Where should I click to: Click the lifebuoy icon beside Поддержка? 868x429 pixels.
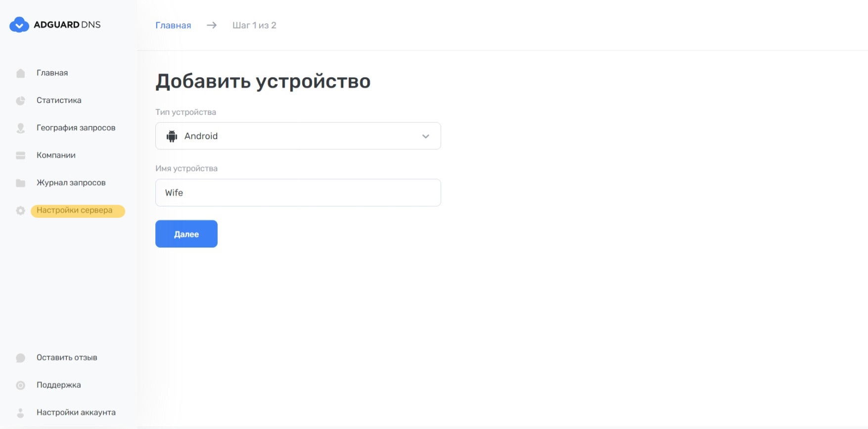coord(20,385)
